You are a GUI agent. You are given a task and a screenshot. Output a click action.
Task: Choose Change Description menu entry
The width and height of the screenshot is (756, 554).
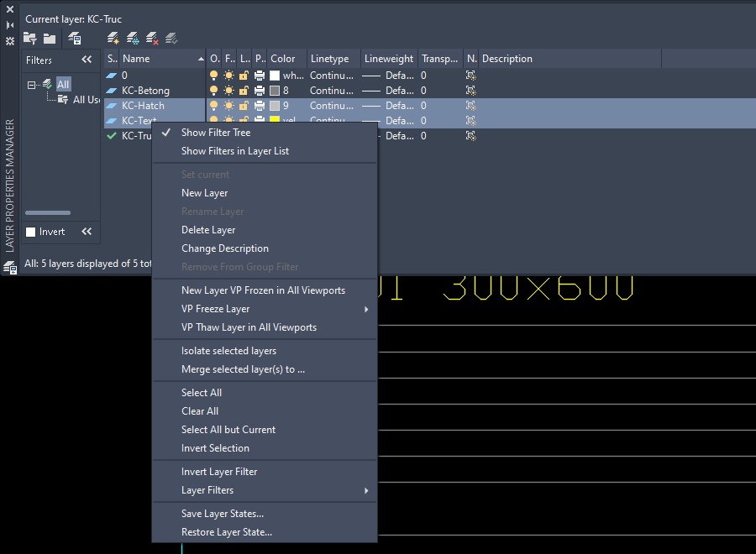[265, 248]
